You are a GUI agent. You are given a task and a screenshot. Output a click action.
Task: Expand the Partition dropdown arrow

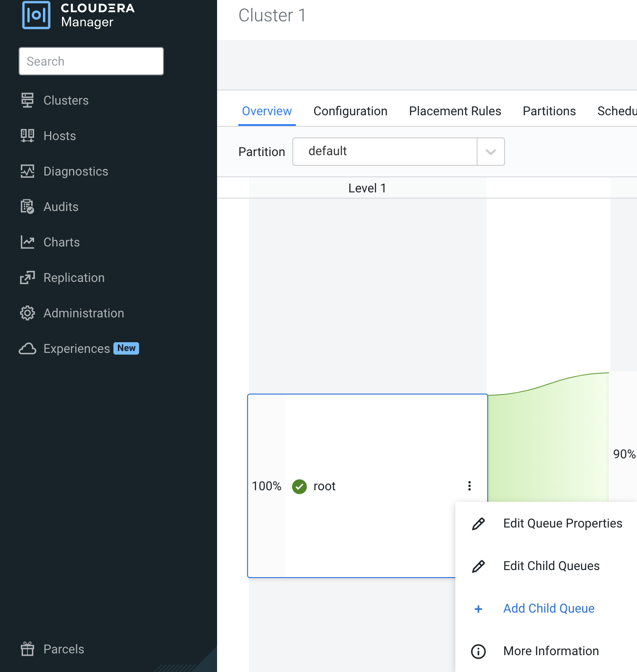[490, 152]
